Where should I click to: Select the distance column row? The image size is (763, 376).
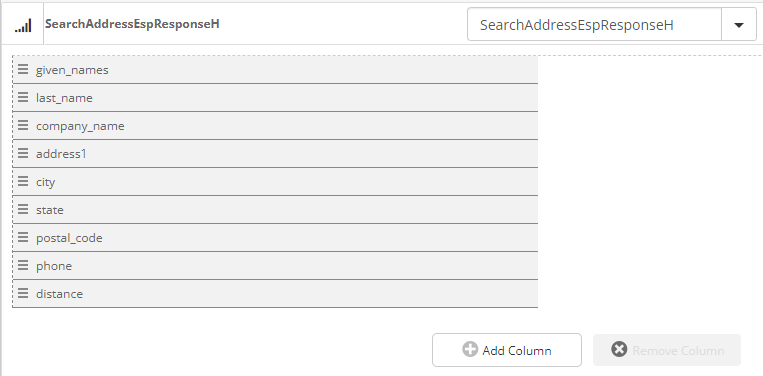pyautogui.click(x=275, y=293)
